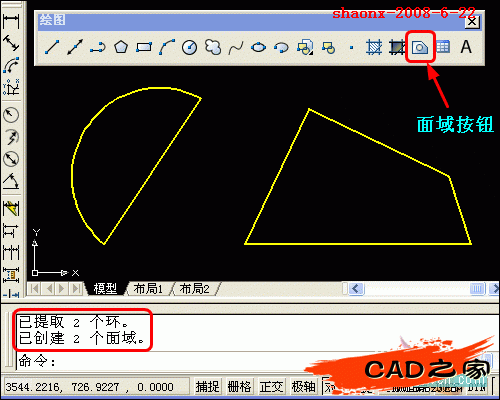Image resolution: width=500 pixels, height=400 pixels.
Task: Select the Circle tool
Action: 190,47
